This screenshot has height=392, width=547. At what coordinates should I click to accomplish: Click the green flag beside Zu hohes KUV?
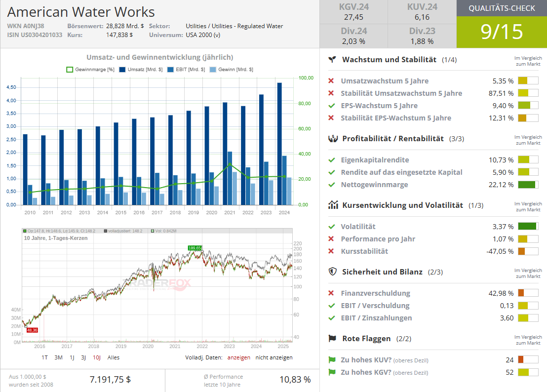point(332,360)
